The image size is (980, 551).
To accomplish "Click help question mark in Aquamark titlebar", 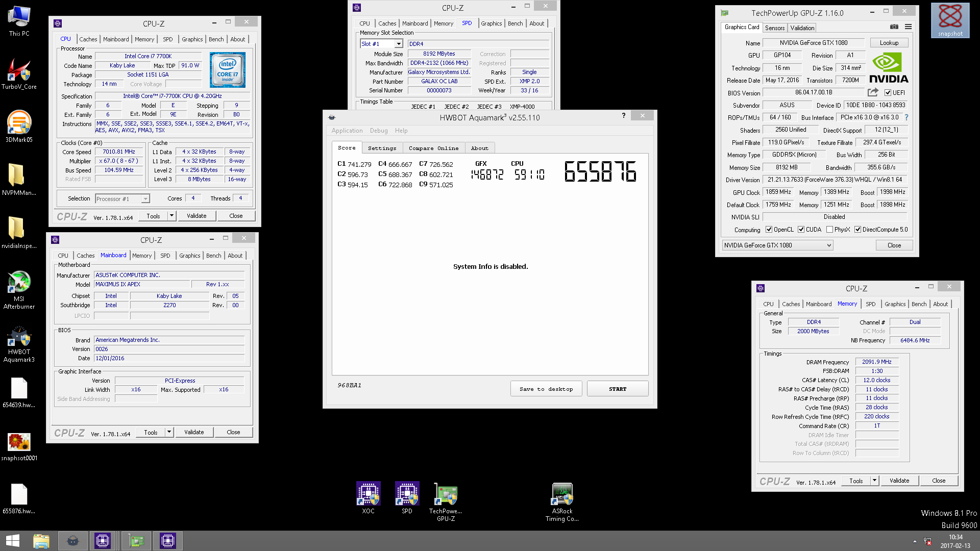I will tap(623, 116).
